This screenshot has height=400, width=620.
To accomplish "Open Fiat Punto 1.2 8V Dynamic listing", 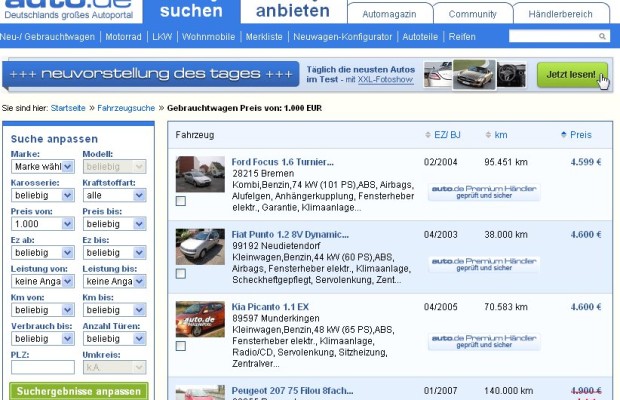I will click(x=290, y=234).
